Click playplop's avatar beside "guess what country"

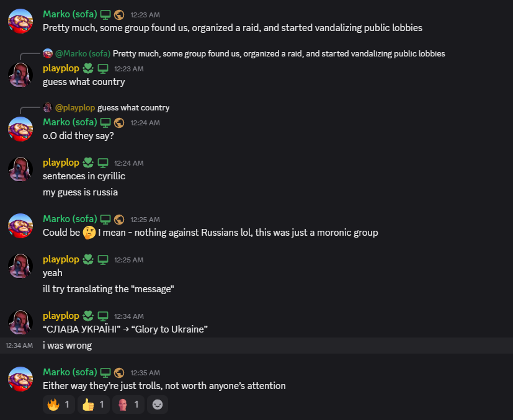pos(20,75)
